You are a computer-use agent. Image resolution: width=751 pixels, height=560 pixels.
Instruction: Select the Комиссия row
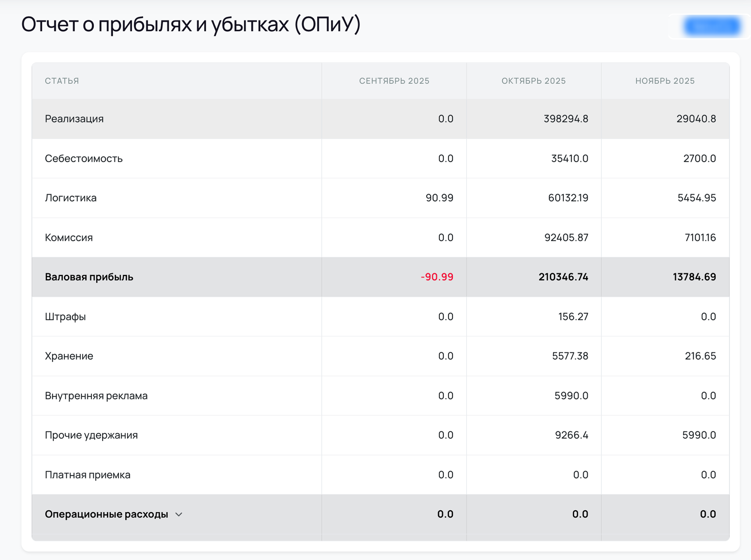[x=69, y=237]
